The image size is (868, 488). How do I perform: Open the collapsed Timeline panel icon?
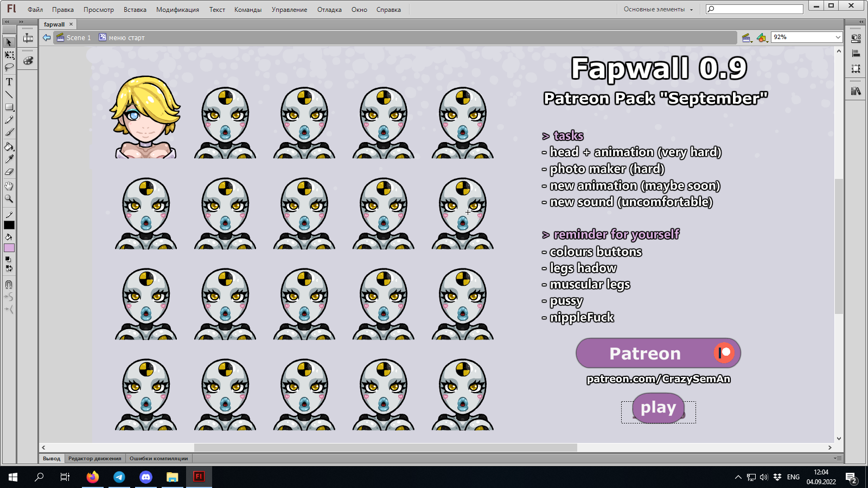(x=28, y=38)
